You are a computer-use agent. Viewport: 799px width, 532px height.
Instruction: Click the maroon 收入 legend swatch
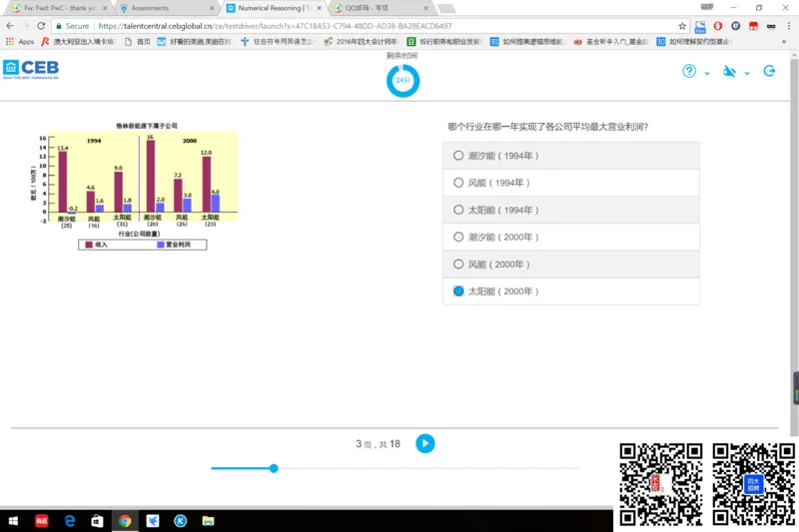point(89,245)
